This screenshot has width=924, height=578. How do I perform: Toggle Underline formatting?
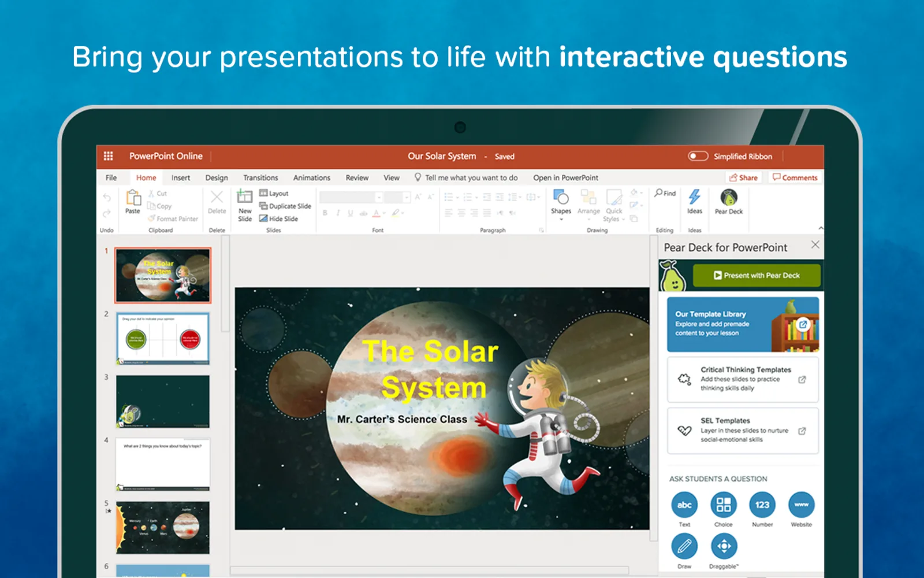pos(351,213)
